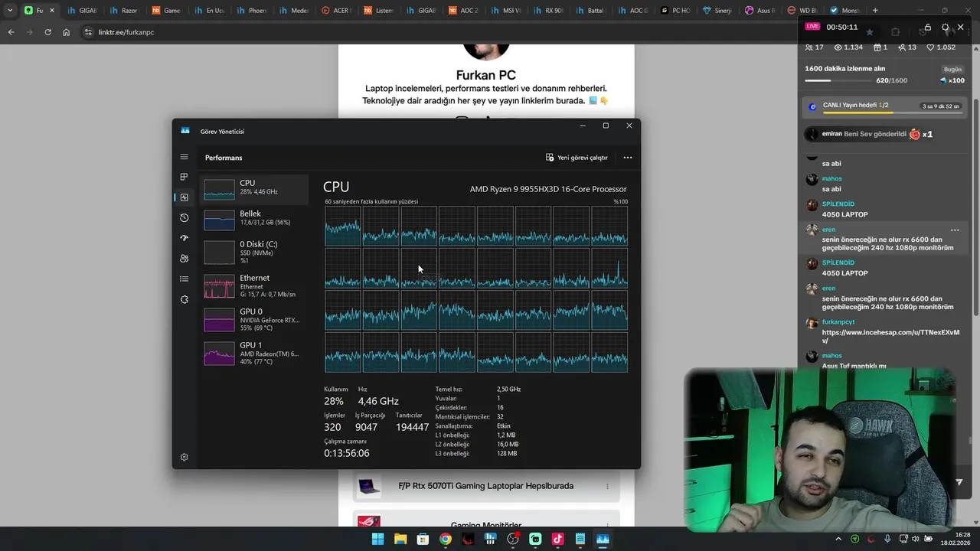980x551 pixels.
Task: Open Task Manager settings gear
Action: 184,457
